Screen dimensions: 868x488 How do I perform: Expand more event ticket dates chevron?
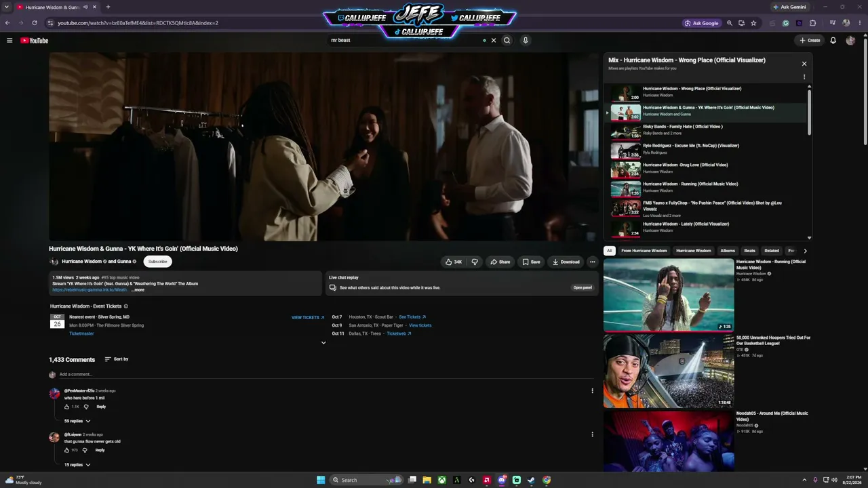pos(323,343)
